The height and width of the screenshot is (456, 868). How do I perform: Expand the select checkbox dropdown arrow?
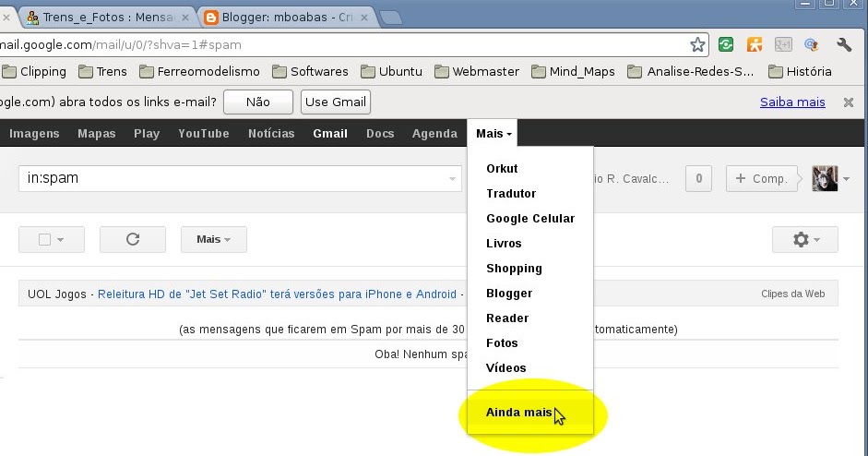[x=60, y=240]
